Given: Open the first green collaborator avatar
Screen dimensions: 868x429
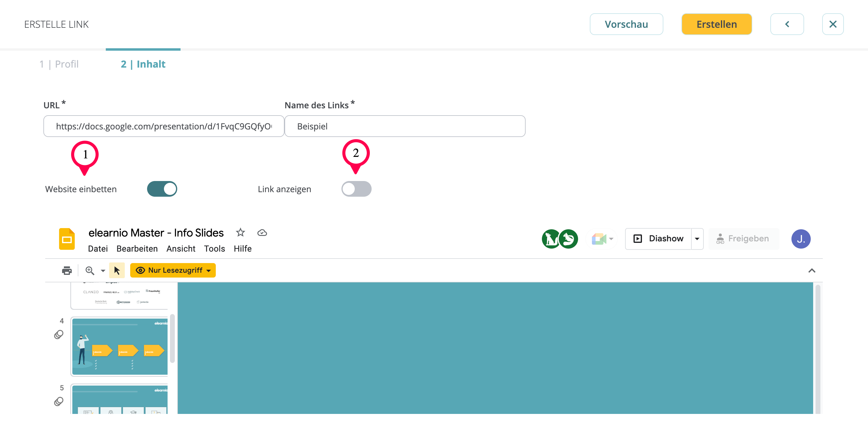Looking at the screenshot, I should point(551,239).
